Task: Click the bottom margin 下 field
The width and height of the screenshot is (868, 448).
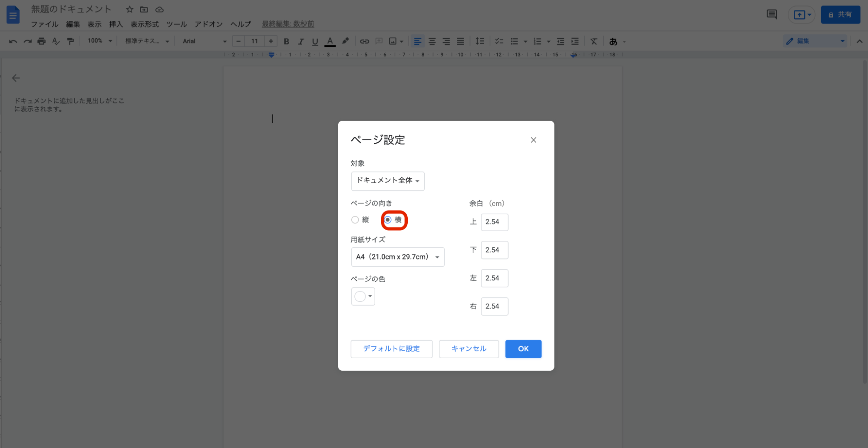Action: click(x=495, y=250)
